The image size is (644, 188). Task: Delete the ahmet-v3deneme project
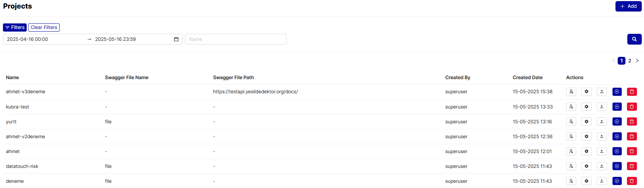coord(632,92)
